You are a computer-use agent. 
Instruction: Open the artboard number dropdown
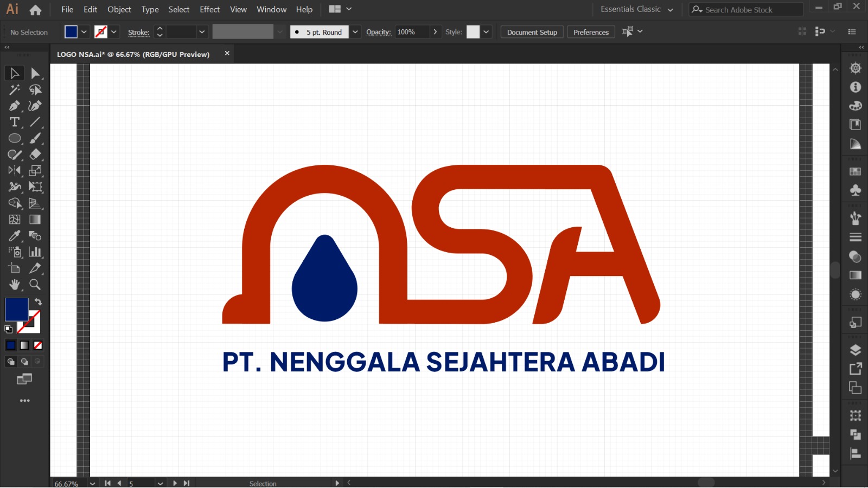click(160, 483)
